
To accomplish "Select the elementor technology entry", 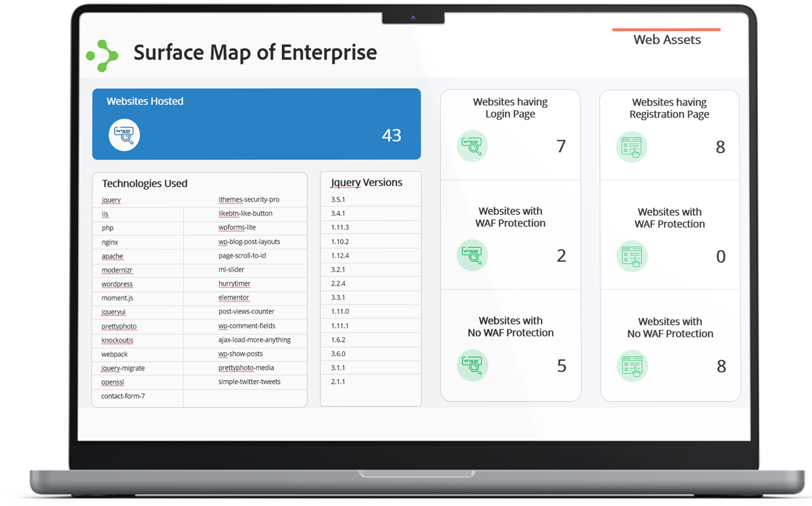I will click(234, 298).
